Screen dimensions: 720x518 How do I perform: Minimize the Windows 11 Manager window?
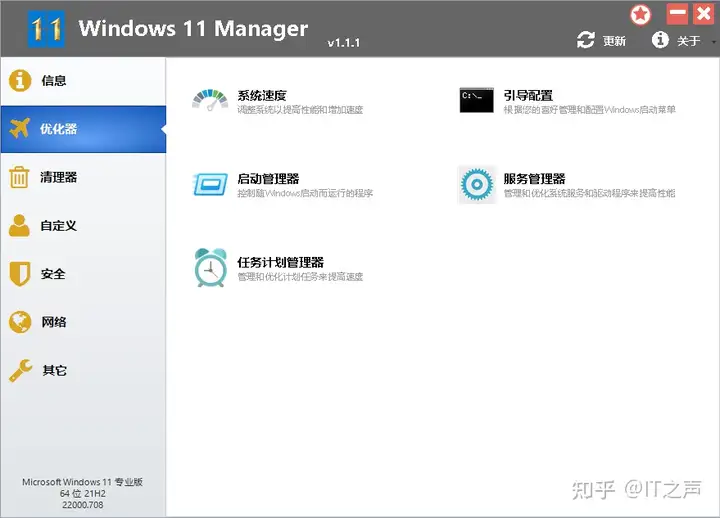pos(677,13)
